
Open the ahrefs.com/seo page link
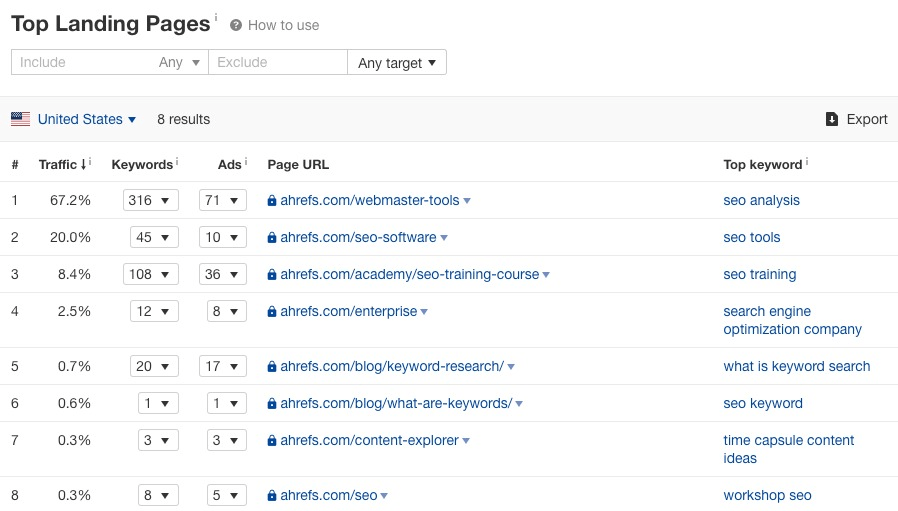(x=329, y=495)
